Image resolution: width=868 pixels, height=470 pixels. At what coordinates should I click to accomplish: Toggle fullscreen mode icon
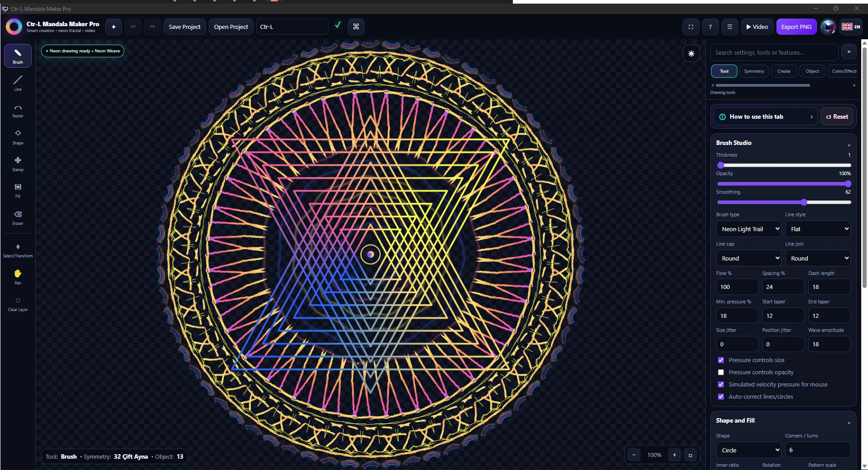[691, 27]
